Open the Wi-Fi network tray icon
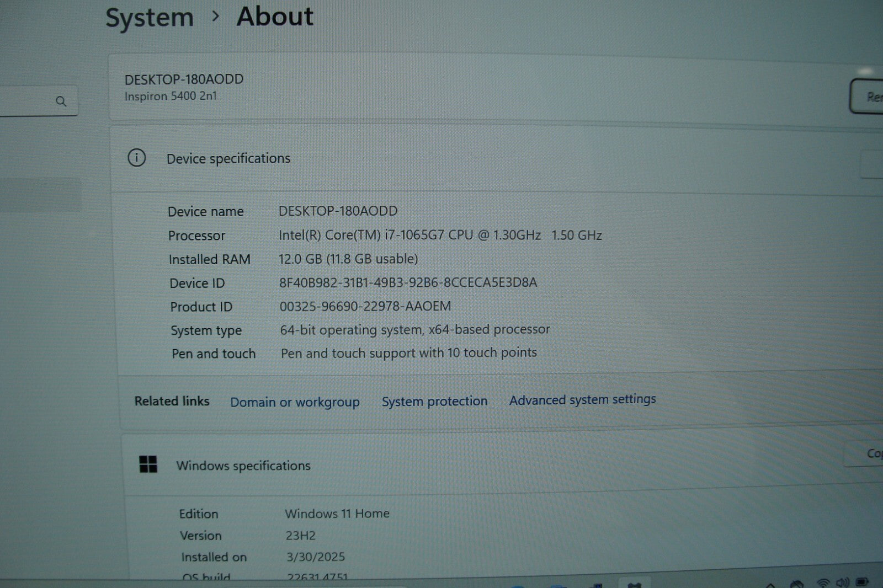Viewport: 883px width, 588px height. point(822,582)
